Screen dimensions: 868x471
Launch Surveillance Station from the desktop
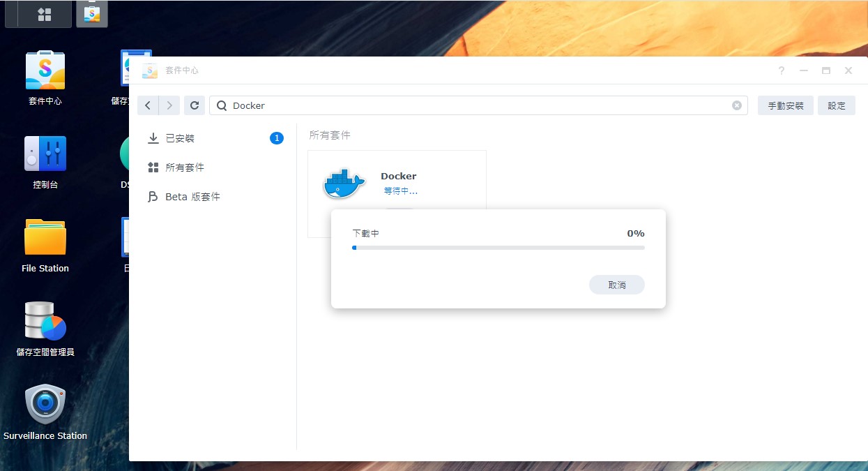pyautogui.click(x=45, y=405)
